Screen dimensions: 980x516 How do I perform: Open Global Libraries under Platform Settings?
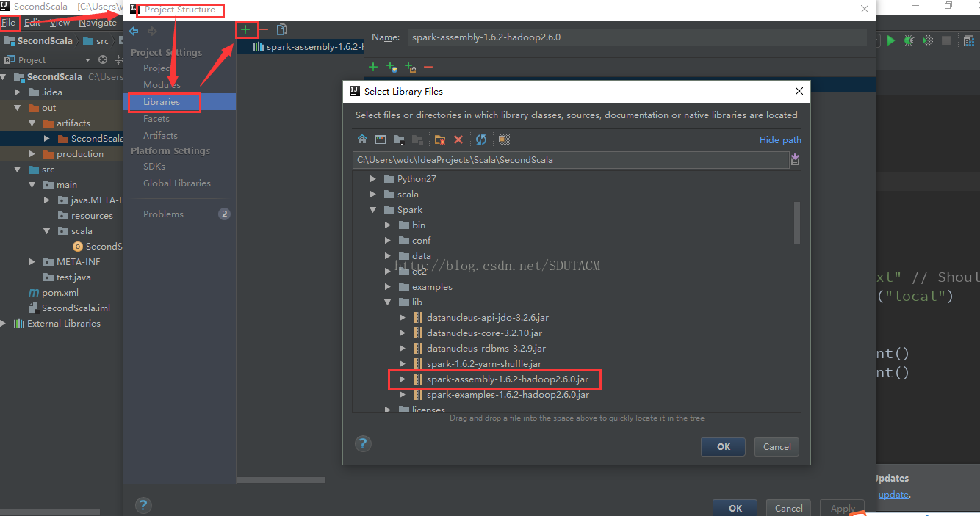coord(177,183)
